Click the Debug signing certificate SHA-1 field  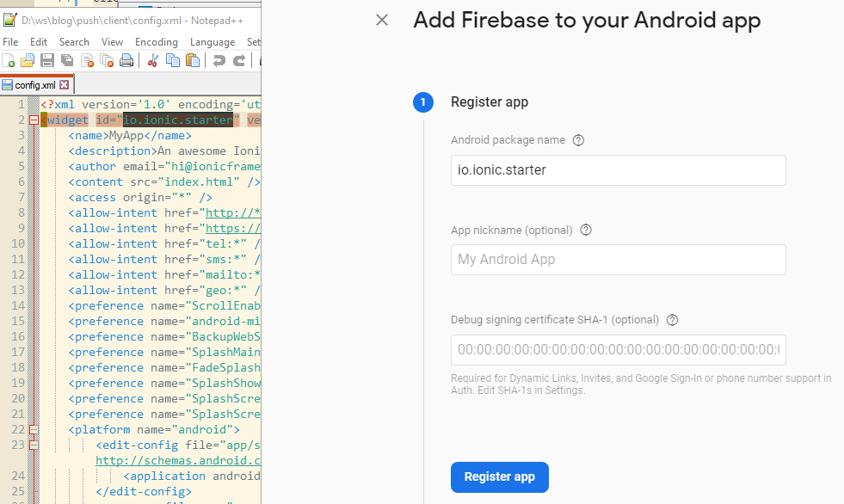tap(618, 350)
